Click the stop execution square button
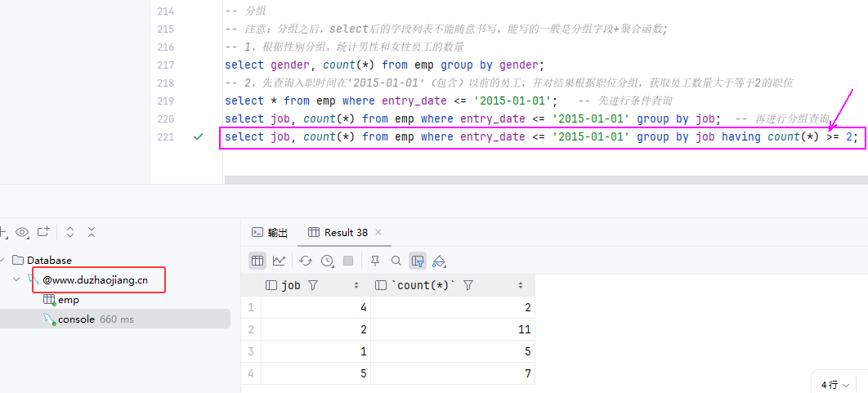Screen dimensions: 868x393 [x=348, y=261]
